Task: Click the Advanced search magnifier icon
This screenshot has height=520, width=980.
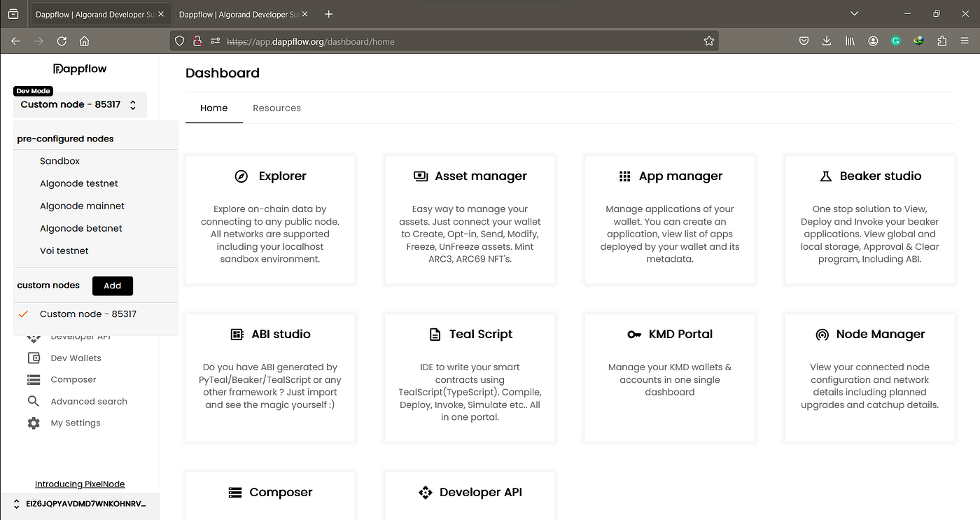Action: (x=34, y=402)
